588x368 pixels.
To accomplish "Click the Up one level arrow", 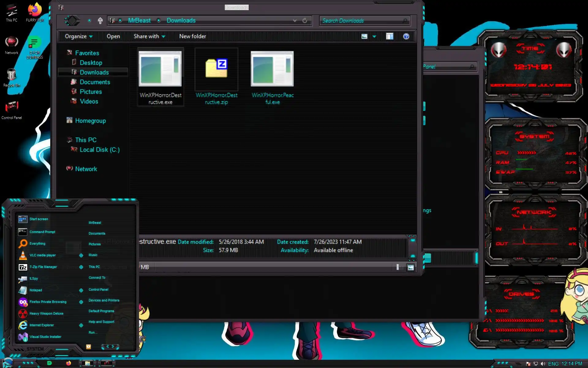I will 100,21.
